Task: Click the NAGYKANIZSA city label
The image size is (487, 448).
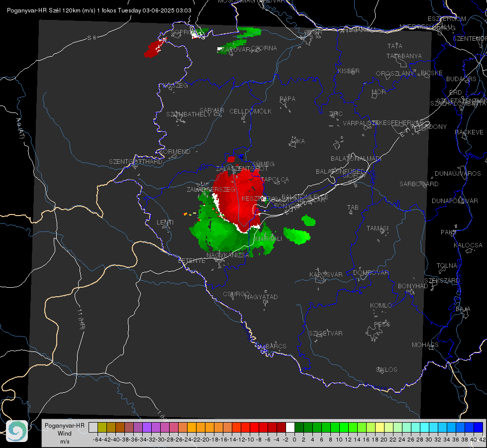Action: pos(228,255)
